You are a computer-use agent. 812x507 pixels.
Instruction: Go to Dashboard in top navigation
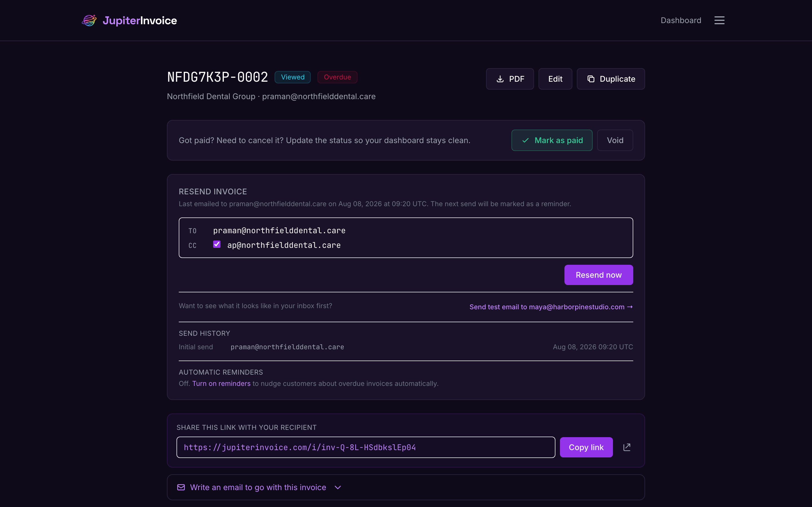pos(681,21)
